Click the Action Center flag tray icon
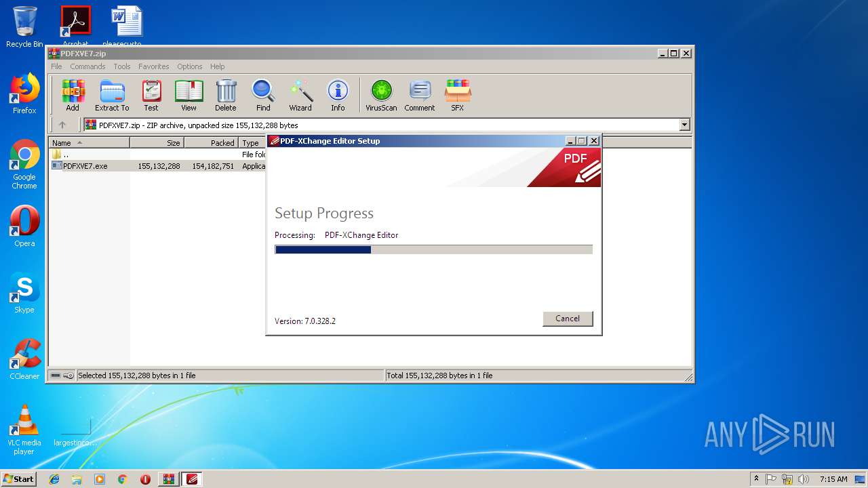Screen dimensions: 868x488 771,479
